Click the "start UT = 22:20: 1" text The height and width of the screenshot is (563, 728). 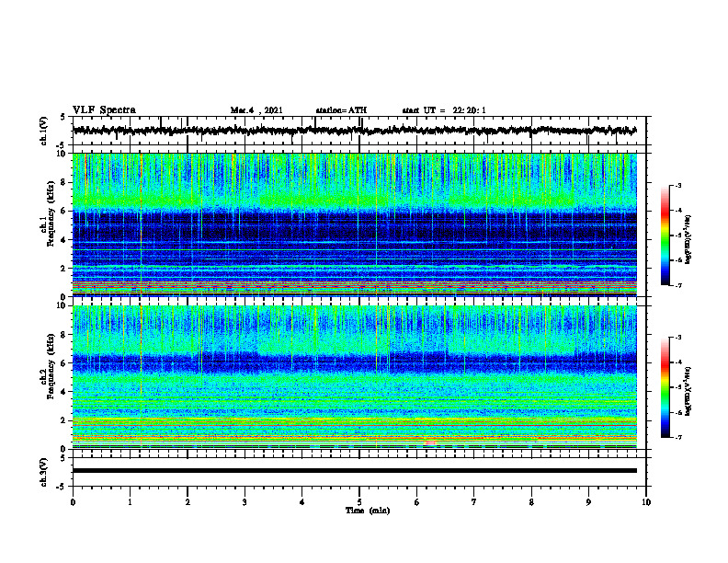pos(444,110)
